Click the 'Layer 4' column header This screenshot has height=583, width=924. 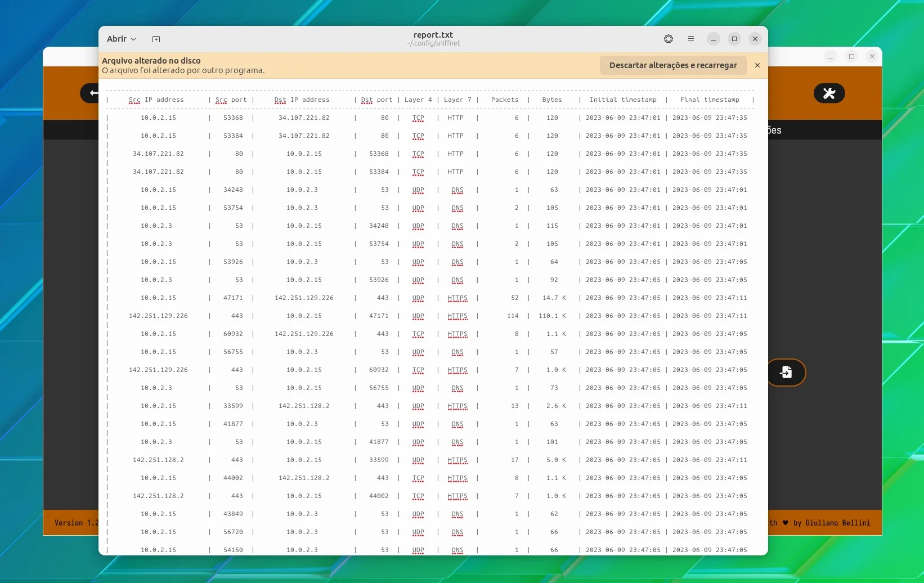click(x=418, y=100)
